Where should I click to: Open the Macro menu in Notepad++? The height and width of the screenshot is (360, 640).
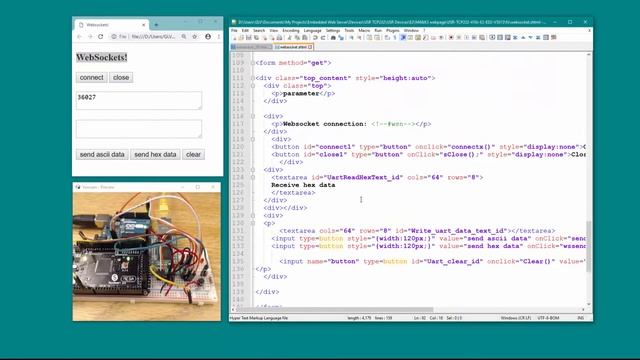coord(364,31)
